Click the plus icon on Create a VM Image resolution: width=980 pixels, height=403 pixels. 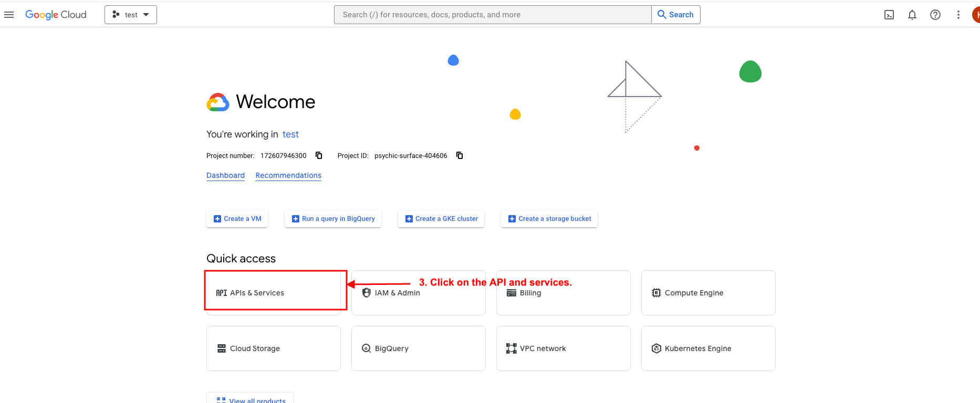217,219
